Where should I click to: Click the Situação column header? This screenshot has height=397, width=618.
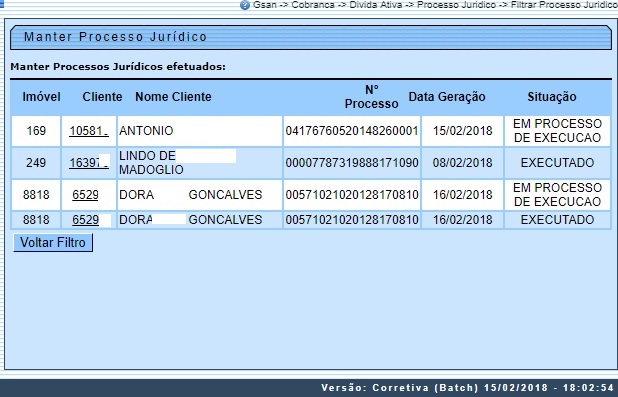coord(552,97)
